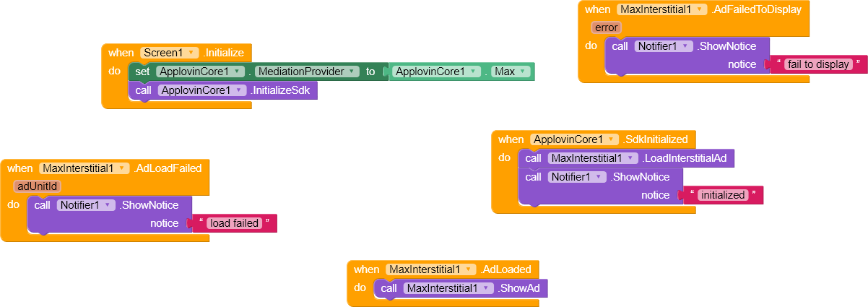Edit the "fail to display" text string
The width and height of the screenshot is (868, 307).
(x=819, y=64)
